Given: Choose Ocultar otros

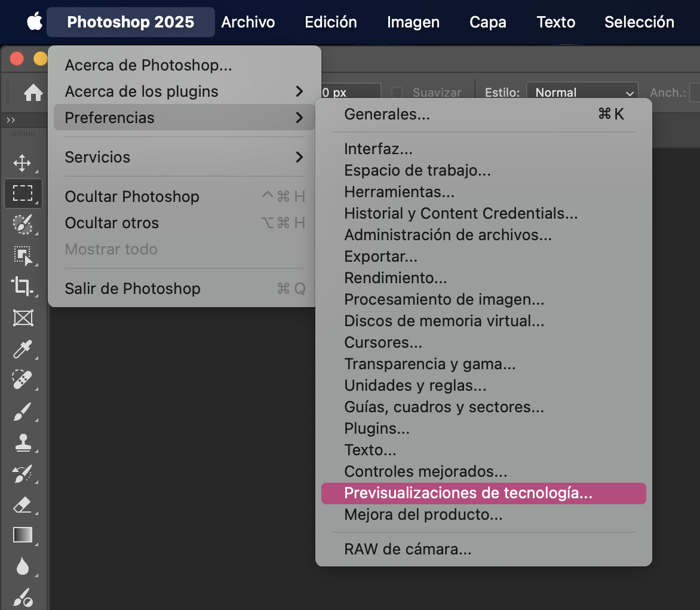Looking at the screenshot, I should (x=184, y=223).
